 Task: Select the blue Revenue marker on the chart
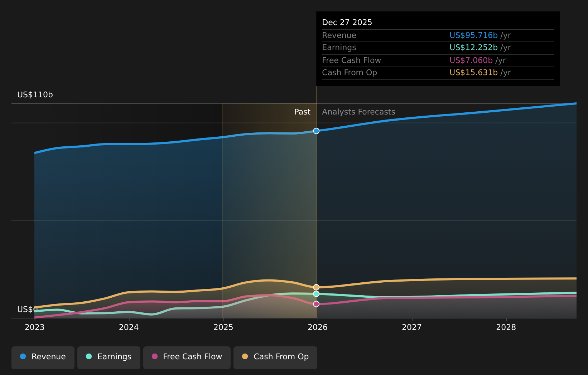[316, 131]
